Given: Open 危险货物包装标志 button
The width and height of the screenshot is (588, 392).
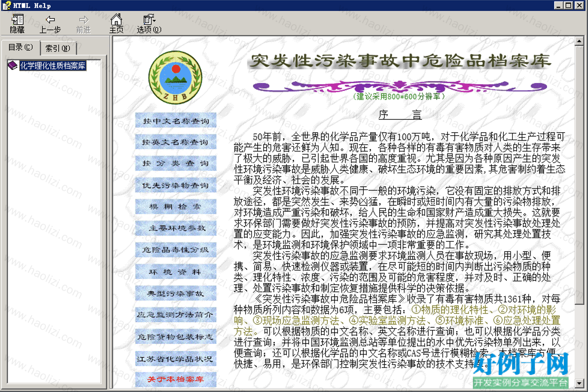Looking at the screenshot, I should 176,337.
